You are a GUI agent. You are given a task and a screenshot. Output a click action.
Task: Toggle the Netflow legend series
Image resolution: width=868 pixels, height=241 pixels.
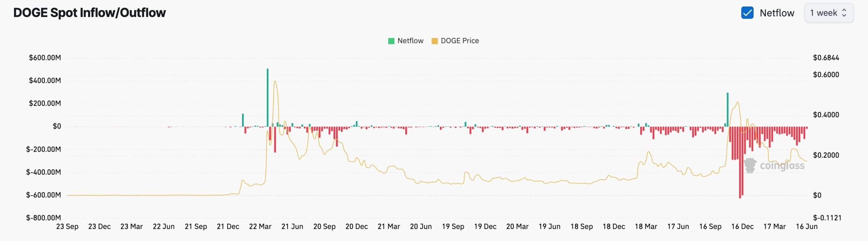tap(406, 41)
